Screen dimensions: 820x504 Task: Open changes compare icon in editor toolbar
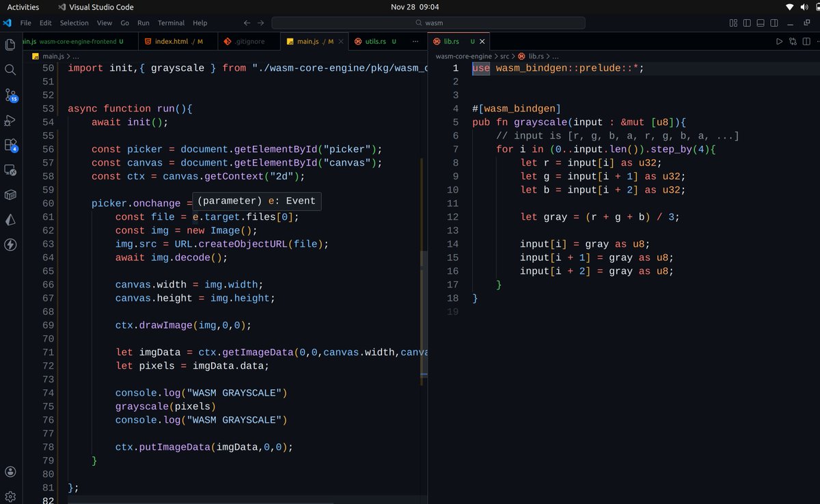(x=793, y=42)
